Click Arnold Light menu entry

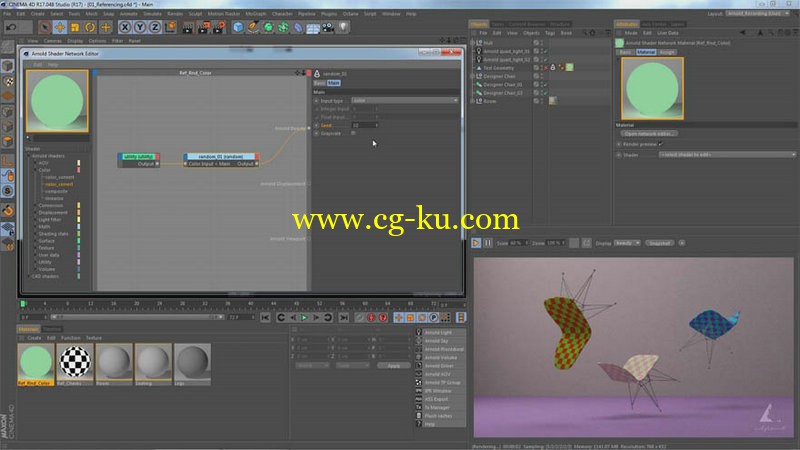coord(440,332)
